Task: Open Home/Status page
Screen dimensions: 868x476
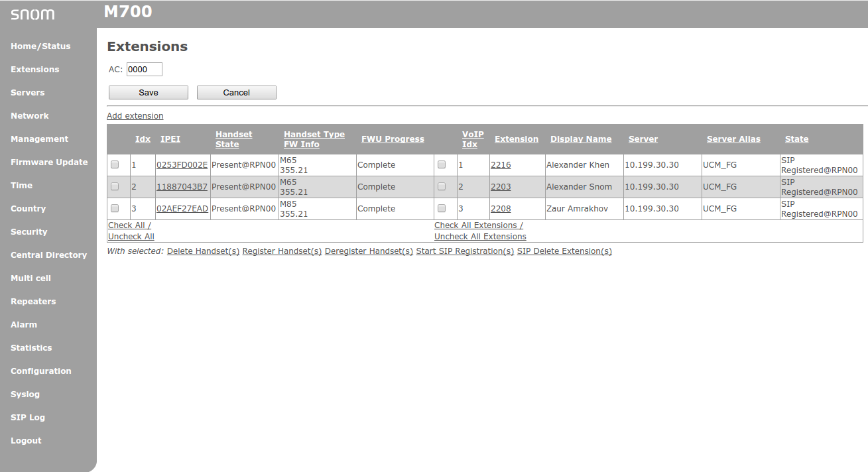Action: coord(40,46)
